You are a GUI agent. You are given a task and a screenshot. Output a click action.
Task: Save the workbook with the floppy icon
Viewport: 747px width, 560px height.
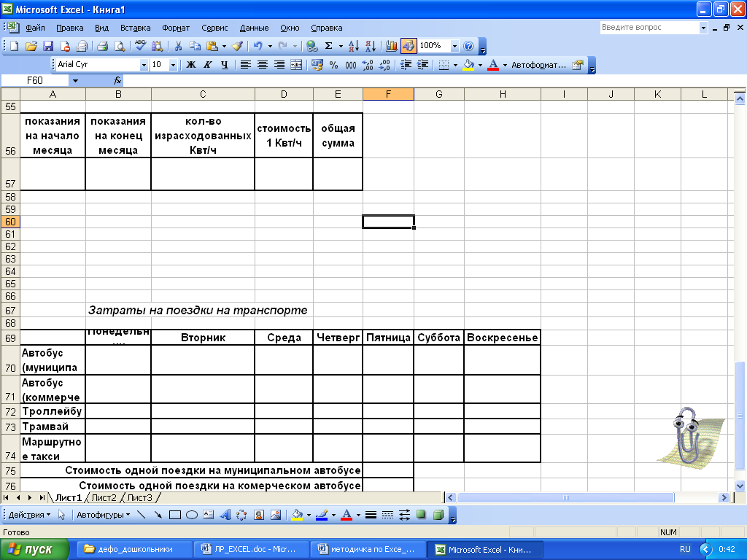tap(48, 46)
